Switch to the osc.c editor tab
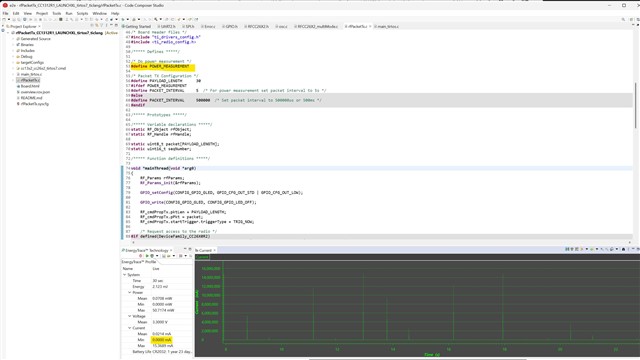Image resolution: width=640 pixels, height=360 pixels. coord(282,27)
